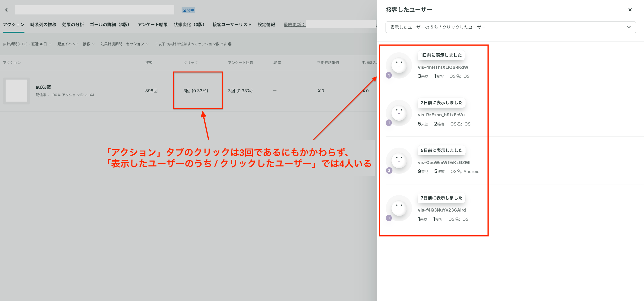Switch to the アンケート結果 tab

(153, 24)
